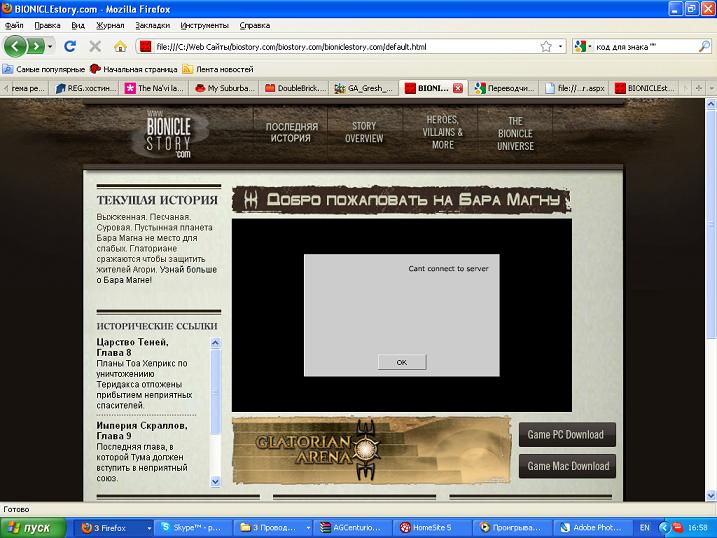This screenshot has height=538, width=717.
Task: Switch to HomeSite 5 taskbar window
Action: coord(433,528)
